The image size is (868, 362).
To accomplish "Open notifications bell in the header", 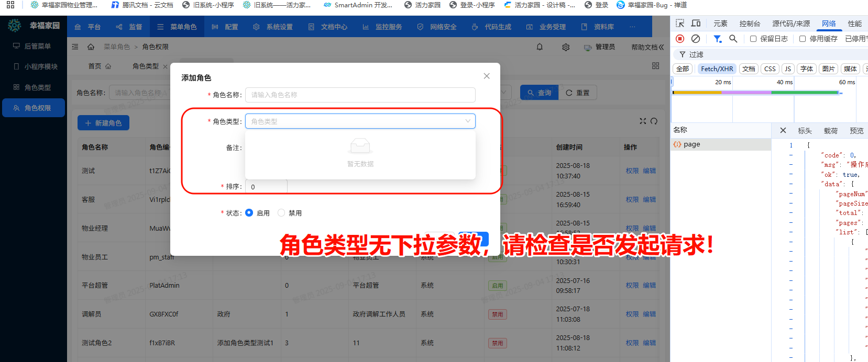I will 540,47.
